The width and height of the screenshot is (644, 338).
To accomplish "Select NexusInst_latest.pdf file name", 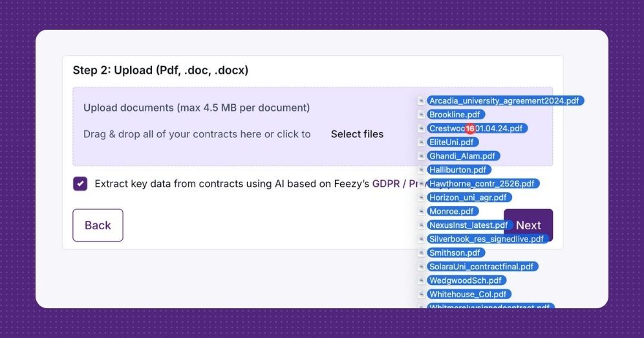I will [x=470, y=225].
